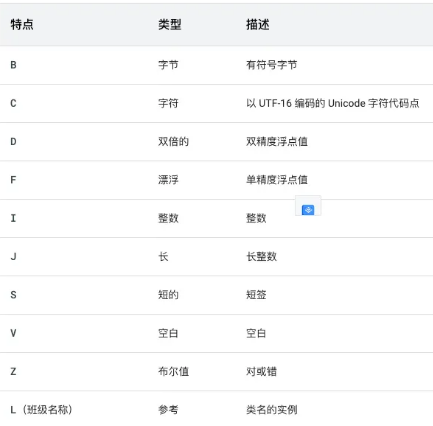
Task: Select the cell with letter J
Action: click(13, 257)
